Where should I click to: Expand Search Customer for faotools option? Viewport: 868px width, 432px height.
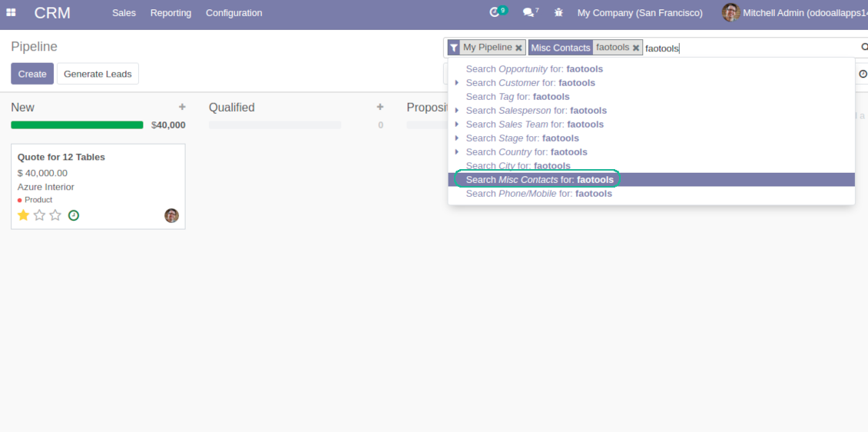[x=457, y=83]
